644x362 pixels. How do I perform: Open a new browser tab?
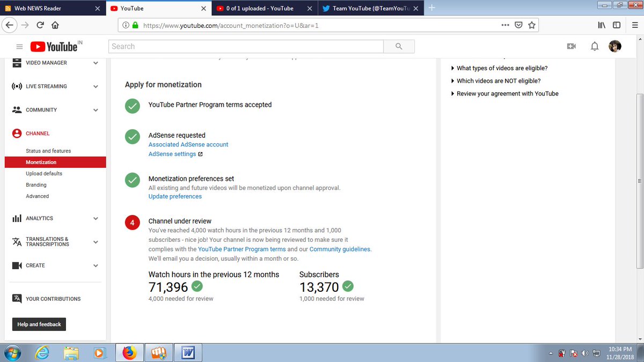coord(433,8)
